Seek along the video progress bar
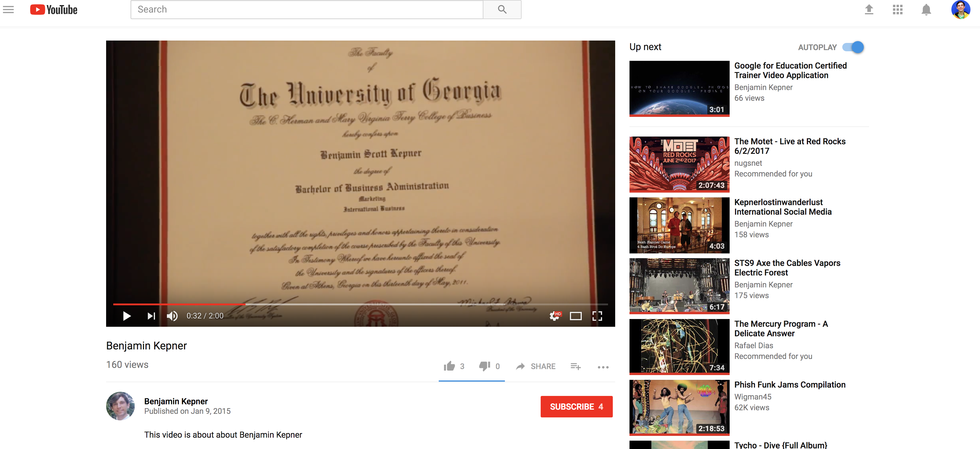The width and height of the screenshot is (980, 449). pos(360,304)
